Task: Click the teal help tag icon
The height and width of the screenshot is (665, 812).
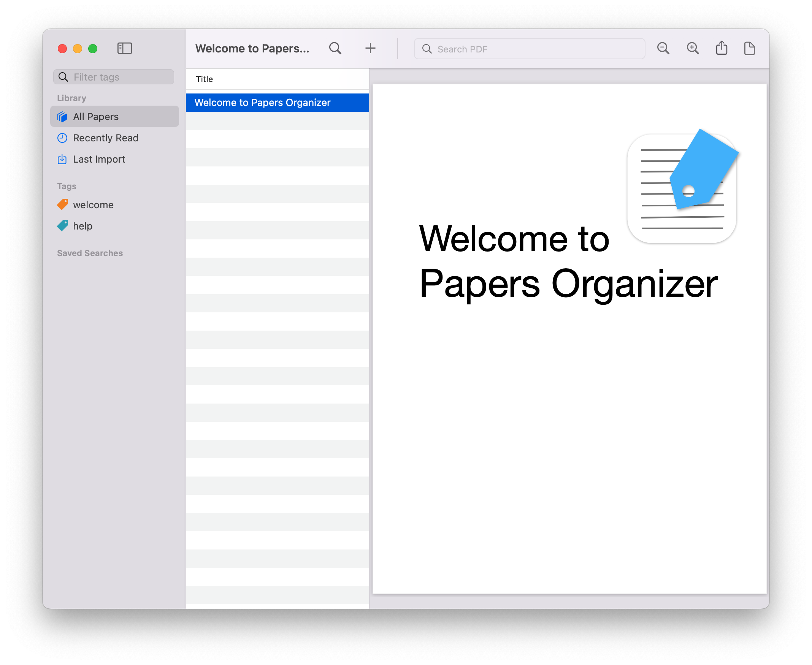Action: tap(63, 226)
